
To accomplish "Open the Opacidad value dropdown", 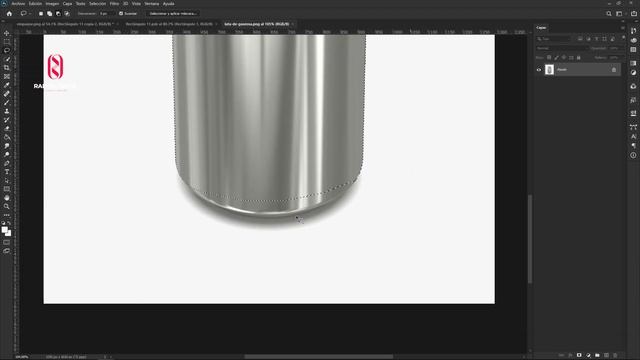I will point(615,48).
